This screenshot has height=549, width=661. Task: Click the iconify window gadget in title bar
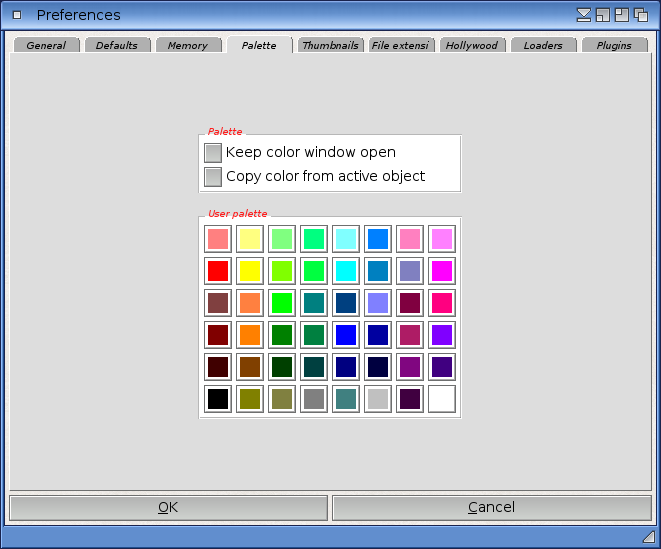point(585,15)
